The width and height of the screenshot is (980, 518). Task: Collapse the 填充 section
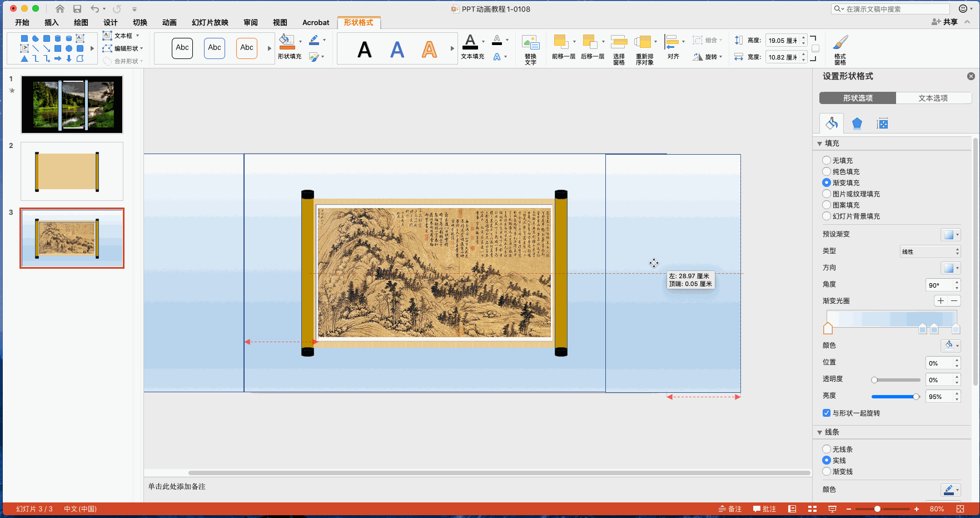(819, 144)
